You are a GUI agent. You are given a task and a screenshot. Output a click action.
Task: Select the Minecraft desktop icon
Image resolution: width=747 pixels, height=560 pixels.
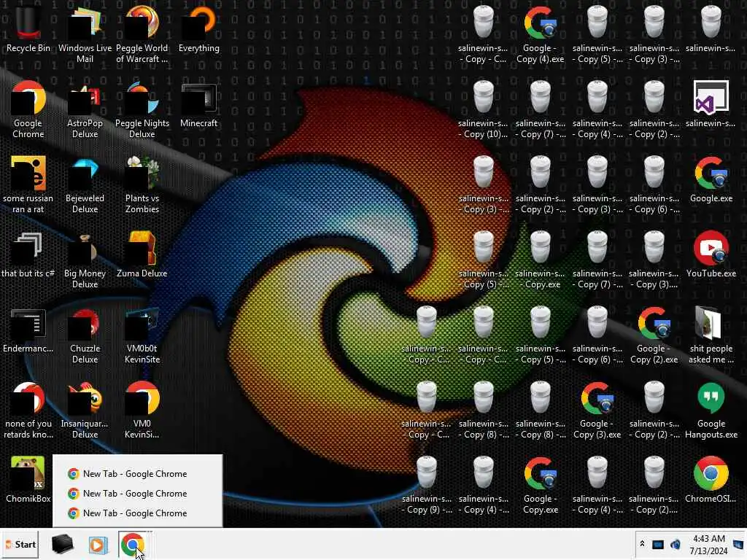pyautogui.click(x=198, y=105)
